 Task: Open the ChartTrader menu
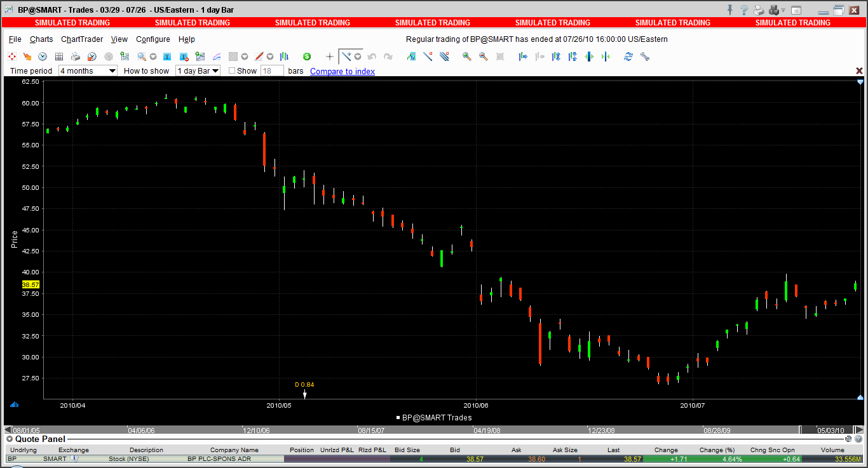click(82, 39)
